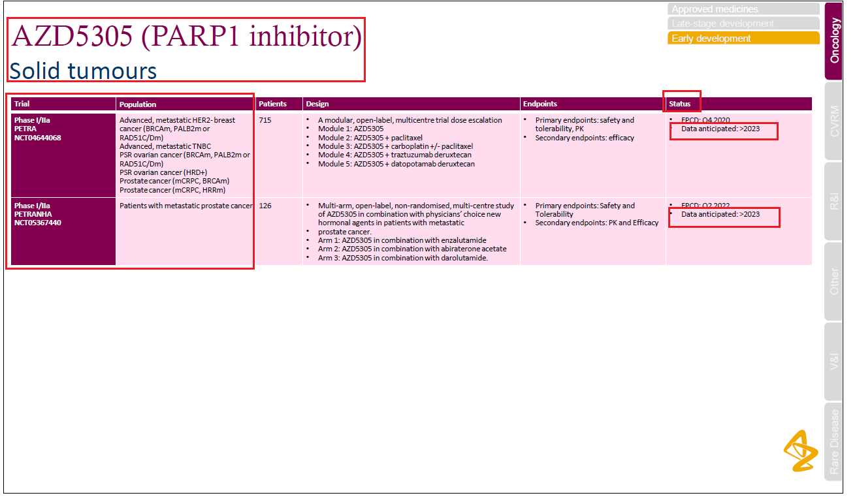This screenshot has height=504, width=857.
Task: Click the Design column header
Action: tap(317, 104)
